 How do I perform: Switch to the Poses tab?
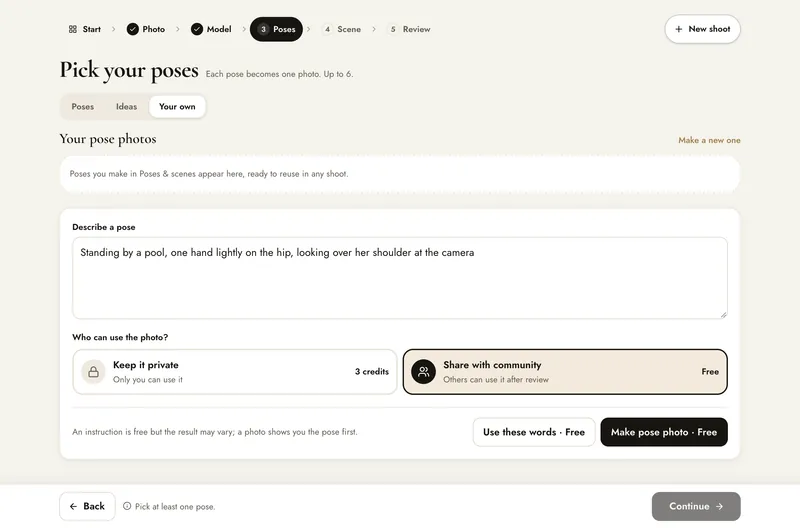[83, 107]
